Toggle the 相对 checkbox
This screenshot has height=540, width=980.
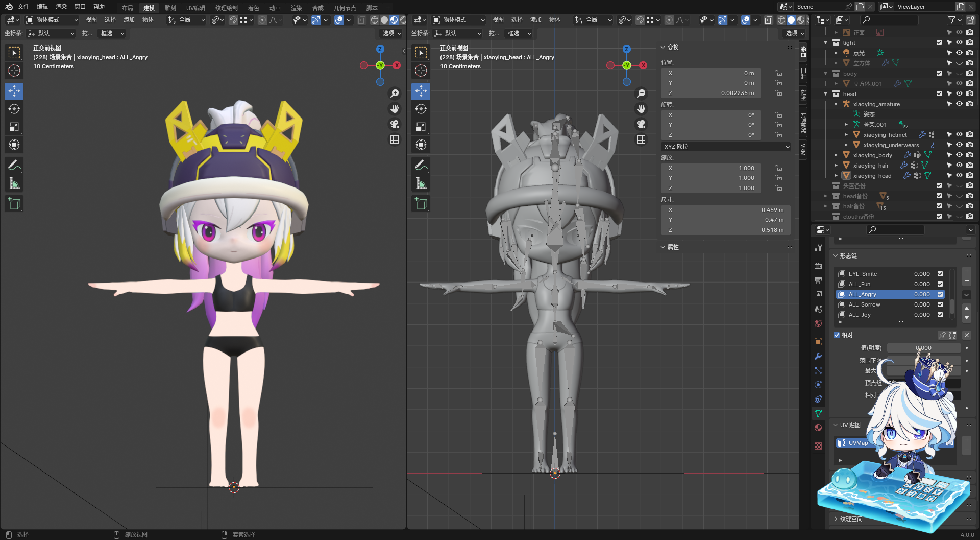837,335
